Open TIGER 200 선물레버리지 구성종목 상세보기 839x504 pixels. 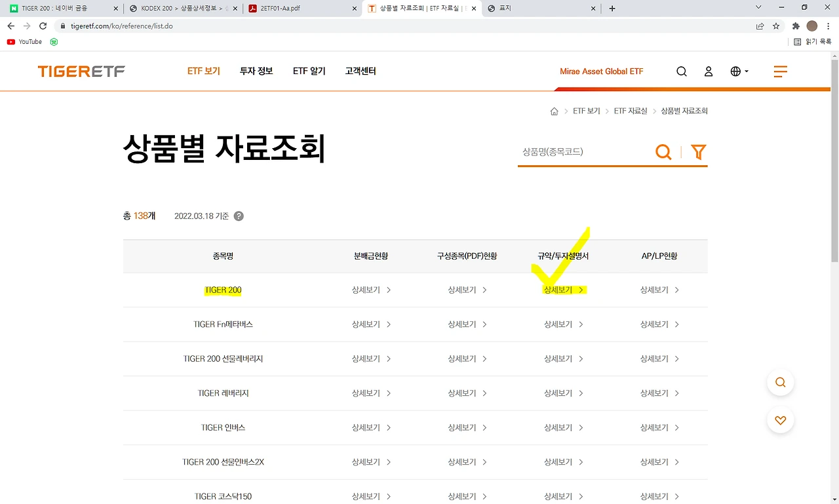(x=467, y=359)
